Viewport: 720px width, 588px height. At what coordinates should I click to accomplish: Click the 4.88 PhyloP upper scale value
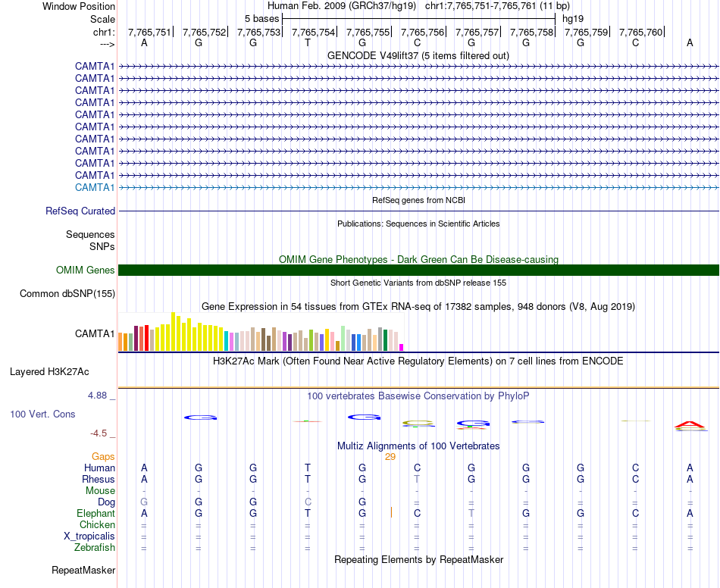coord(98,396)
